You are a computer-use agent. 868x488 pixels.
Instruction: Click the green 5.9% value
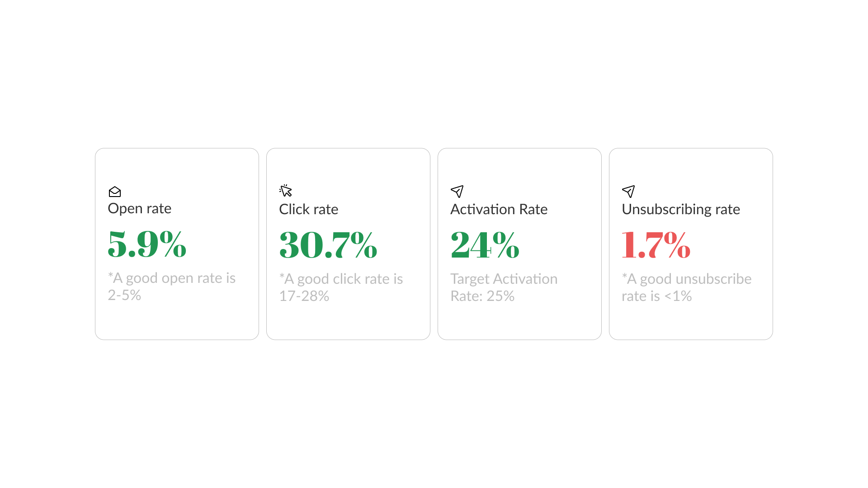[147, 244]
